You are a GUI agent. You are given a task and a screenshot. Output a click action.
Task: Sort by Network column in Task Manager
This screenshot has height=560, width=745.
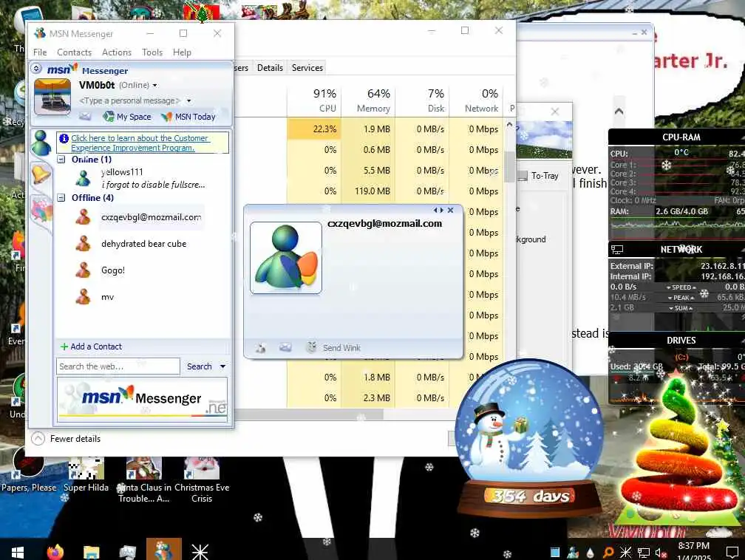477,100
